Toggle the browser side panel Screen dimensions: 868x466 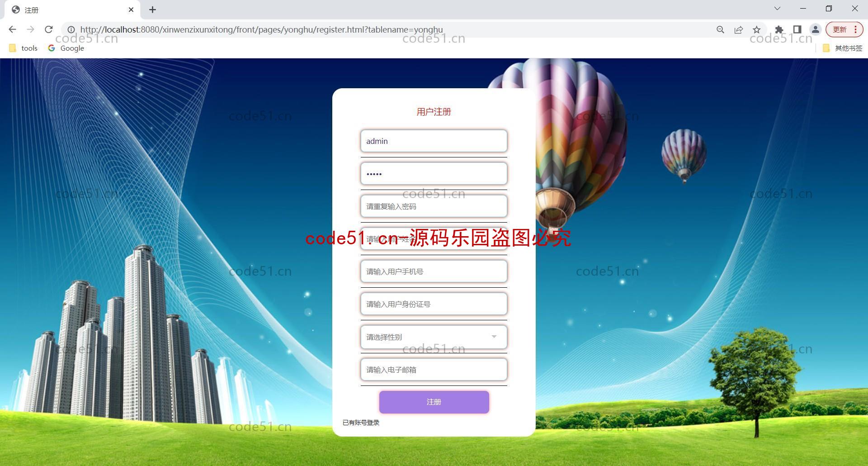coord(797,29)
